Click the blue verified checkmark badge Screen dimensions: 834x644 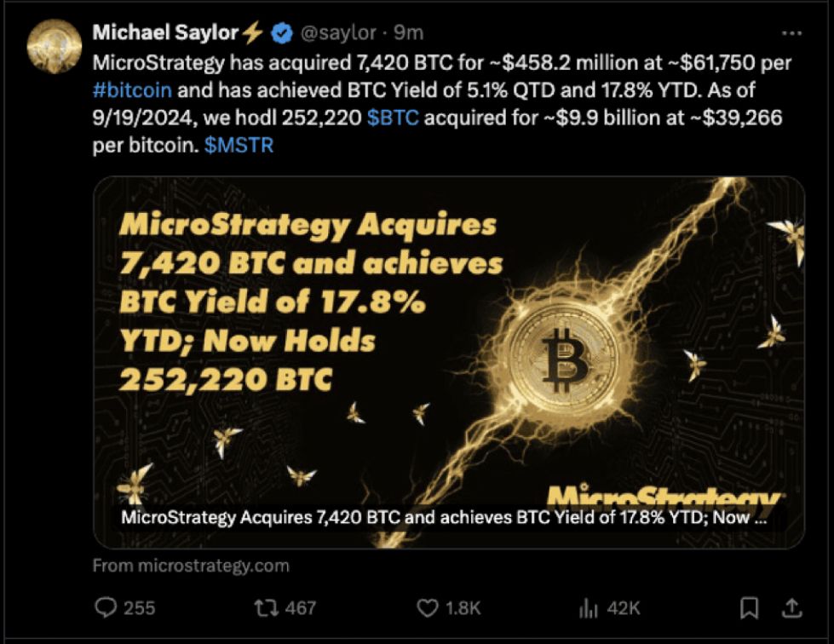282,33
